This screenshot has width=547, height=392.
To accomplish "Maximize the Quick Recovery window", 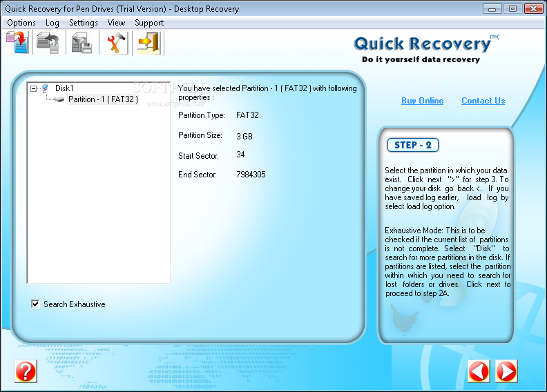I will click(512, 9).
